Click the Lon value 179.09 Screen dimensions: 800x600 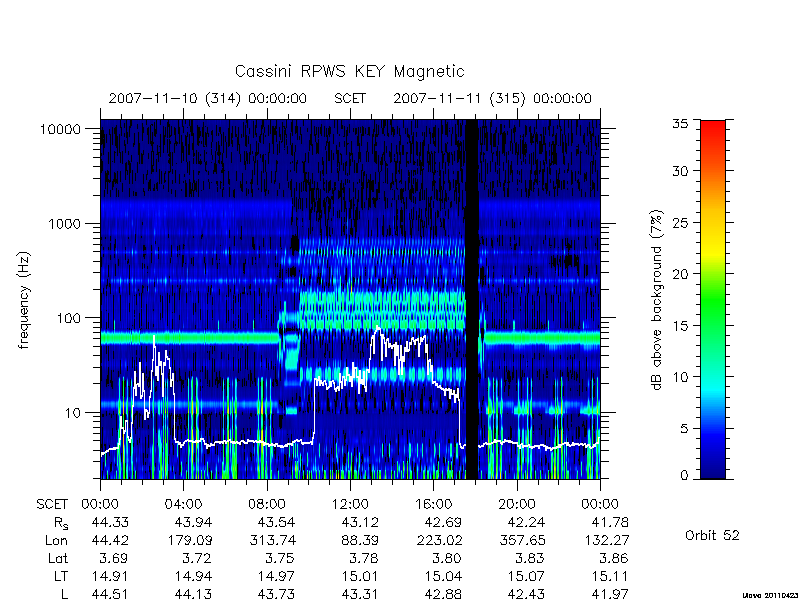tap(190, 540)
